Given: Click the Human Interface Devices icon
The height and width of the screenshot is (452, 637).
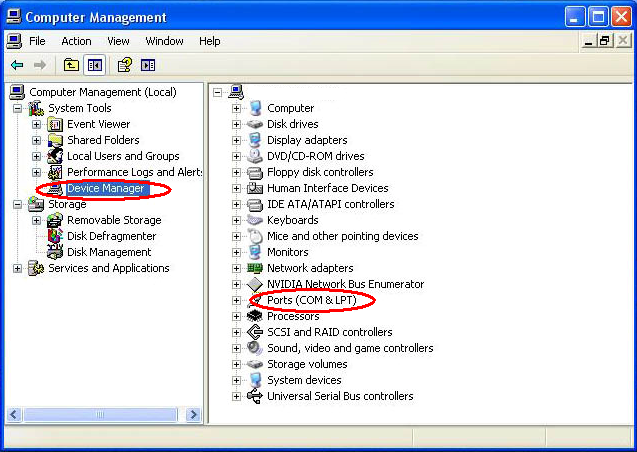Looking at the screenshot, I should point(255,188).
